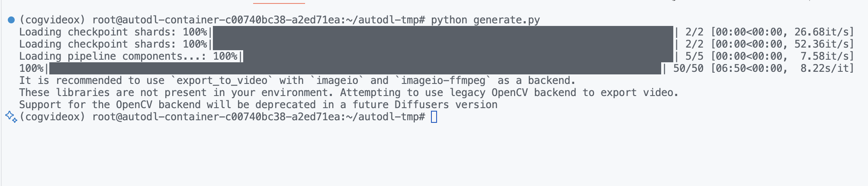This screenshot has height=186, width=868.
Task: Click the '50/50' step counter text
Action: coord(688,68)
